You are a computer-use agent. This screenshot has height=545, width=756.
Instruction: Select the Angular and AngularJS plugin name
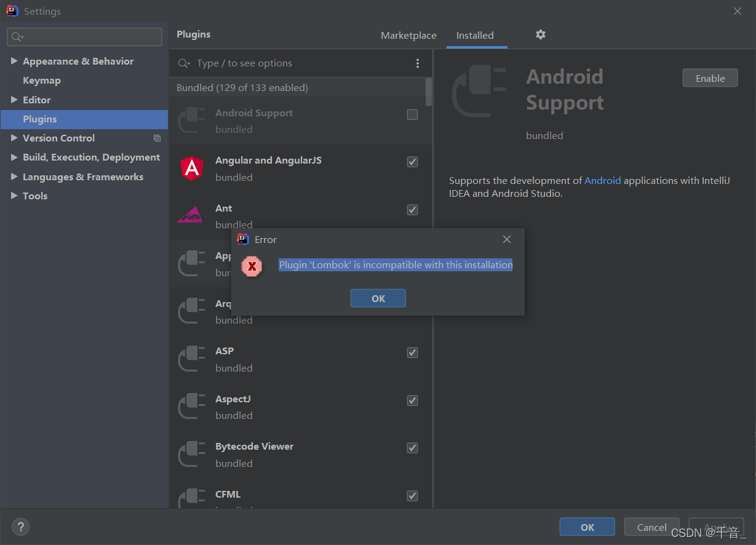tap(268, 161)
